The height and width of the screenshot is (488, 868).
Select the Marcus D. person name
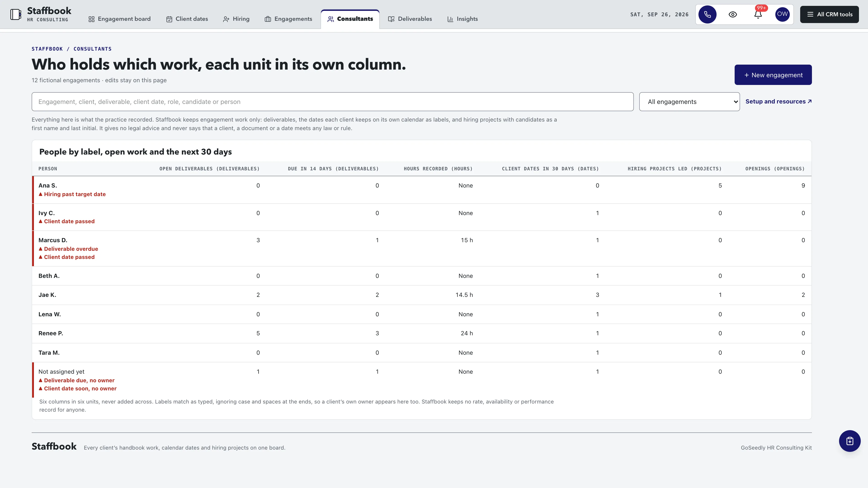pyautogui.click(x=53, y=240)
